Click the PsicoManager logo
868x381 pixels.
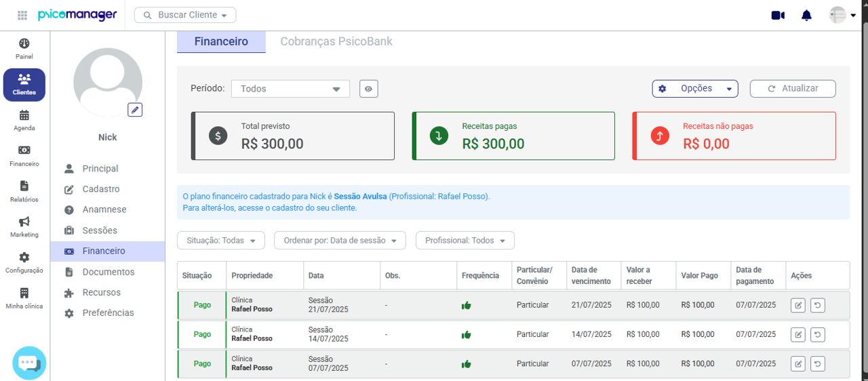(77, 15)
